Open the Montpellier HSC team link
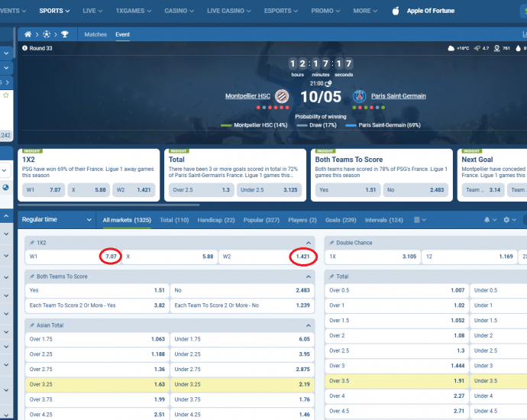 pos(247,96)
